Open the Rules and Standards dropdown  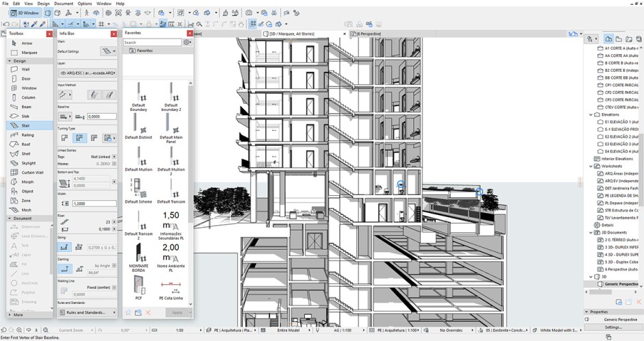click(x=87, y=313)
